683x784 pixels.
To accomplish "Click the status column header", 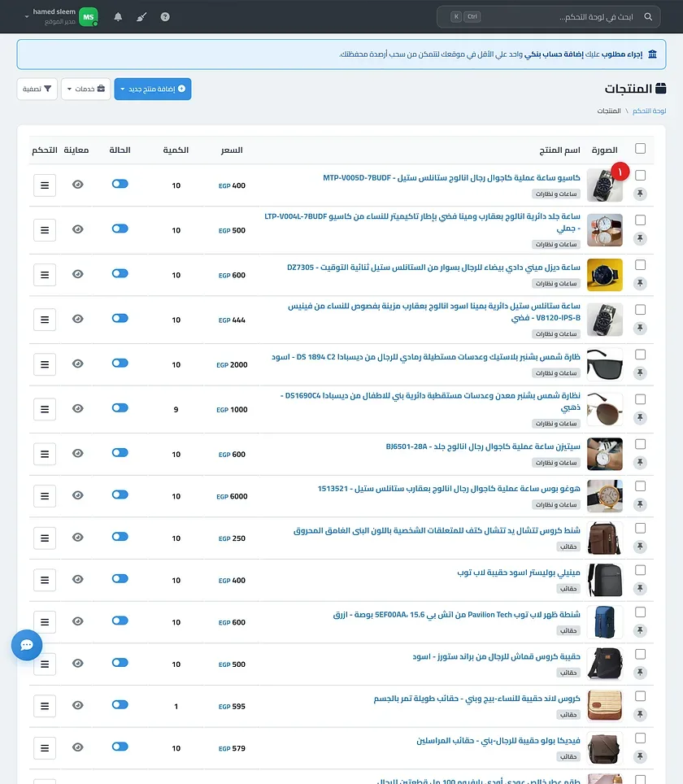I will click(120, 150).
